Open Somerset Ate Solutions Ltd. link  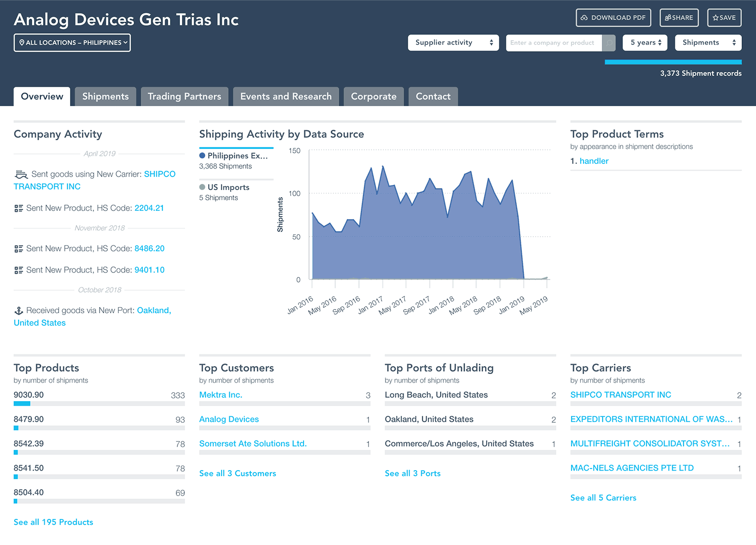click(x=253, y=444)
